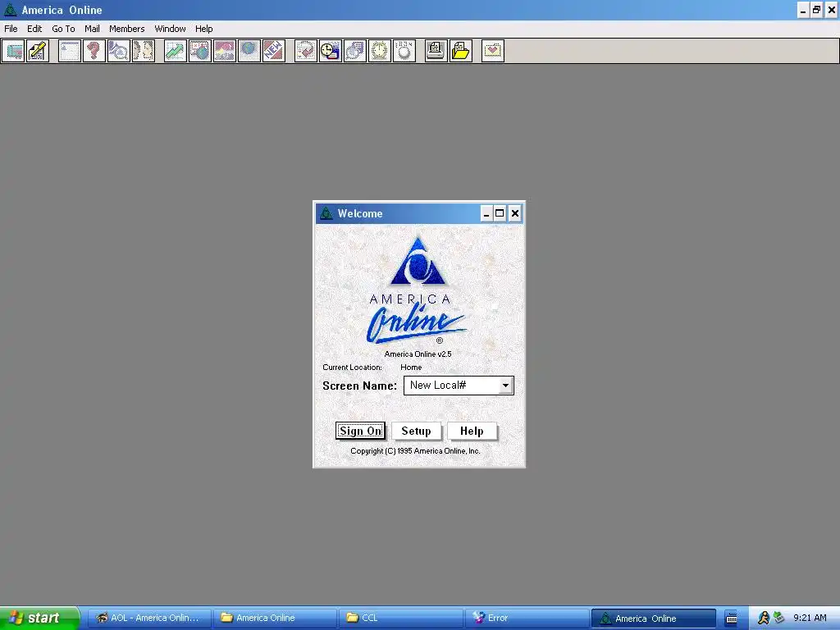Image resolution: width=840 pixels, height=630 pixels.
Task: Close the Welcome window
Action: 515,214
